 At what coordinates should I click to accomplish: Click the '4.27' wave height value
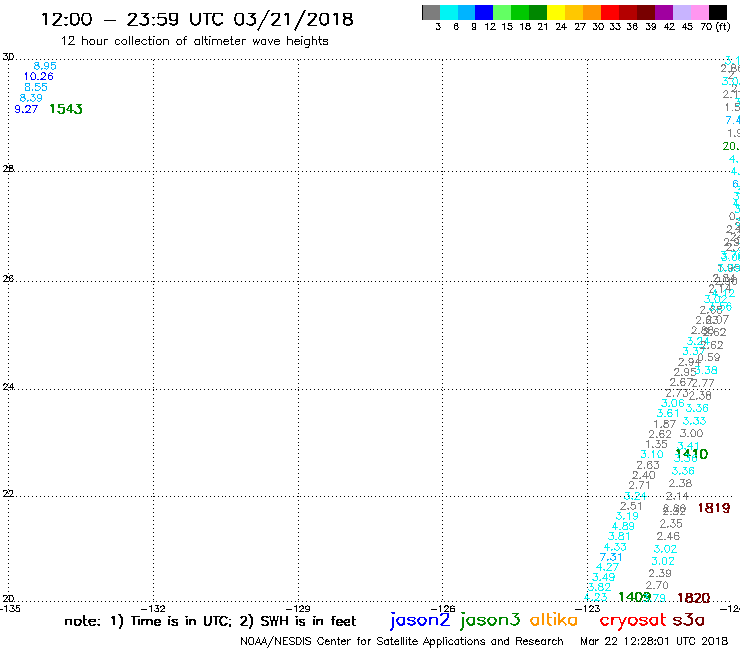(607, 567)
